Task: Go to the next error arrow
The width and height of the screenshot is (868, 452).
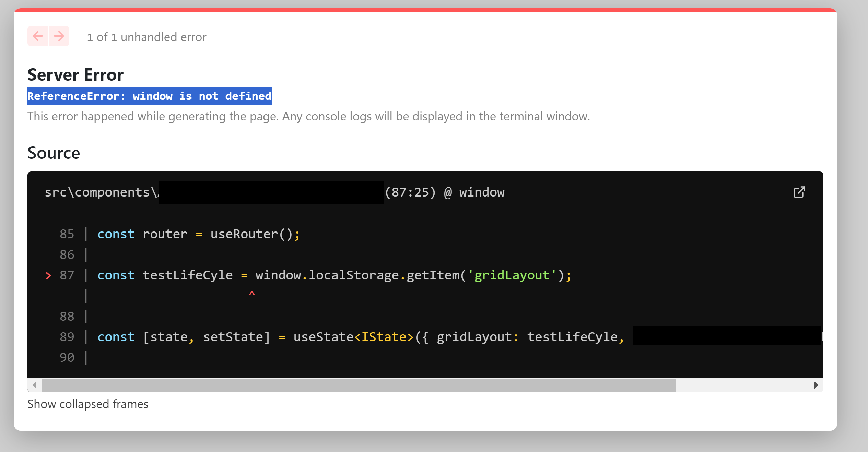Action: pyautogui.click(x=59, y=36)
